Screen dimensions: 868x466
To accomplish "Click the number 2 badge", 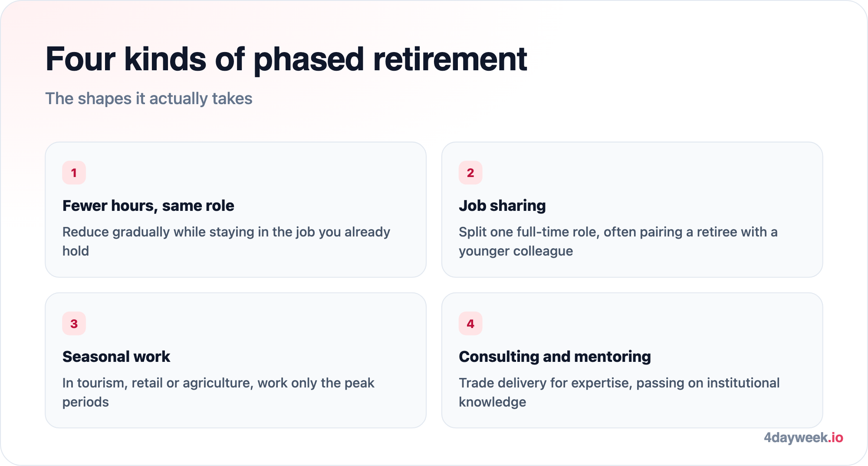I will pos(470,173).
